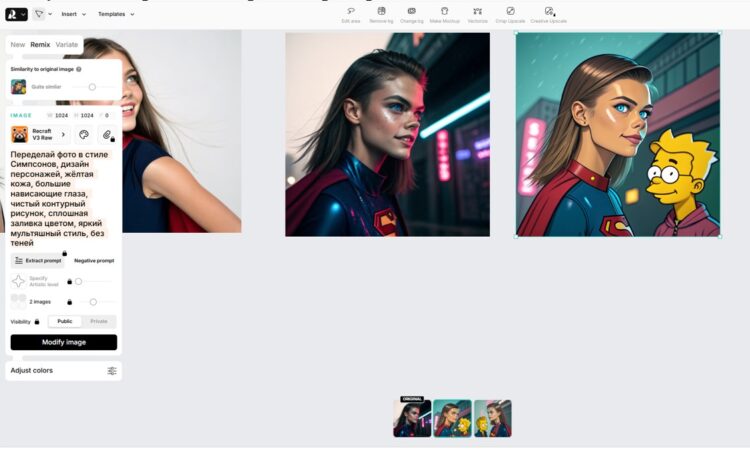Click the Negative prompt button
750x449 pixels.
(x=94, y=261)
